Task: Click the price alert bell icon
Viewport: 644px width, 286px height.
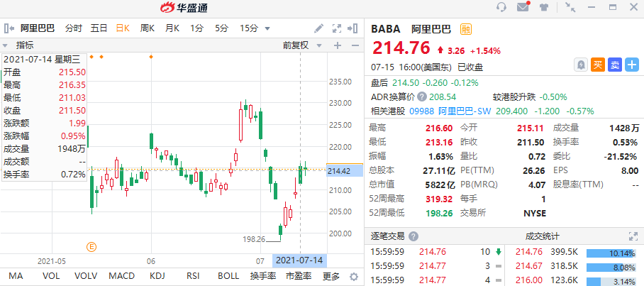Action: click(581, 65)
